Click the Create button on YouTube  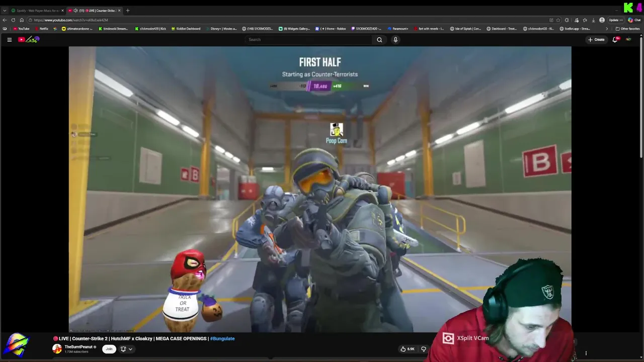(596, 40)
